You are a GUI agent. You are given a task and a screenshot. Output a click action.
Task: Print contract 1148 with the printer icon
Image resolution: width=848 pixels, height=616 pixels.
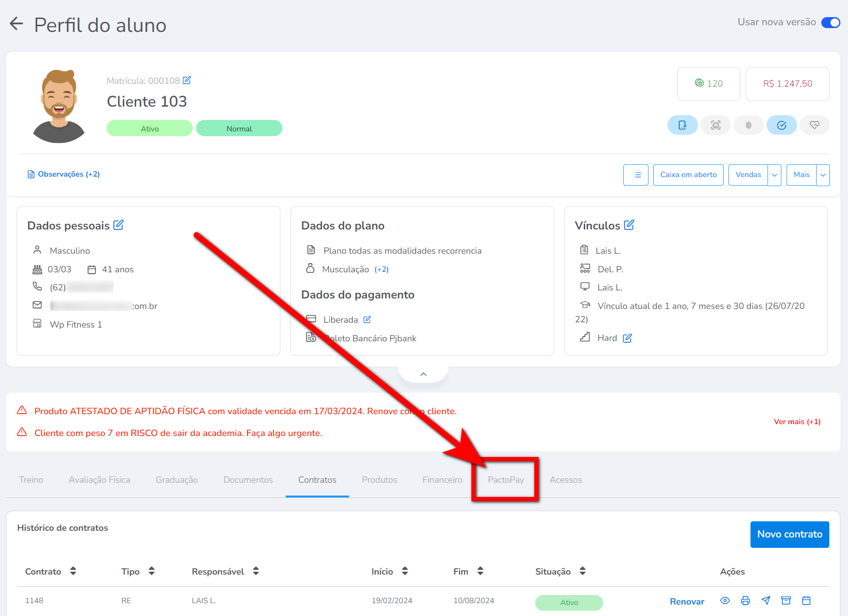tap(745, 601)
